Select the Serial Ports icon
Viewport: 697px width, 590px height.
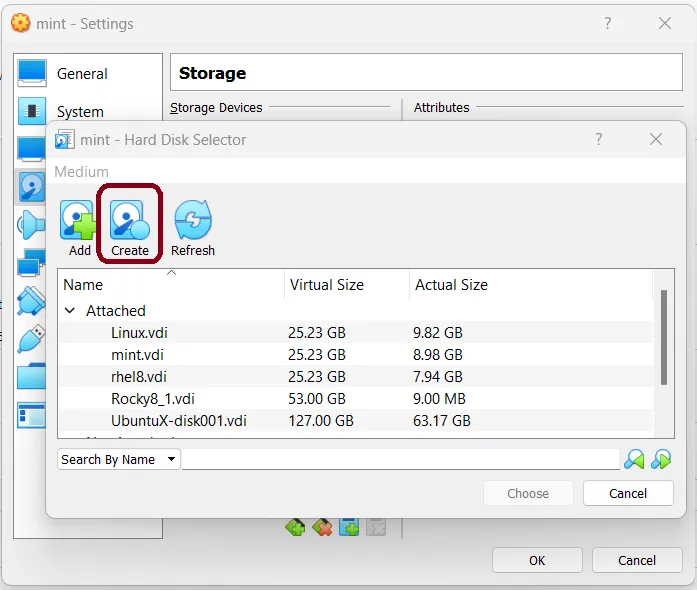pos(31,301)
